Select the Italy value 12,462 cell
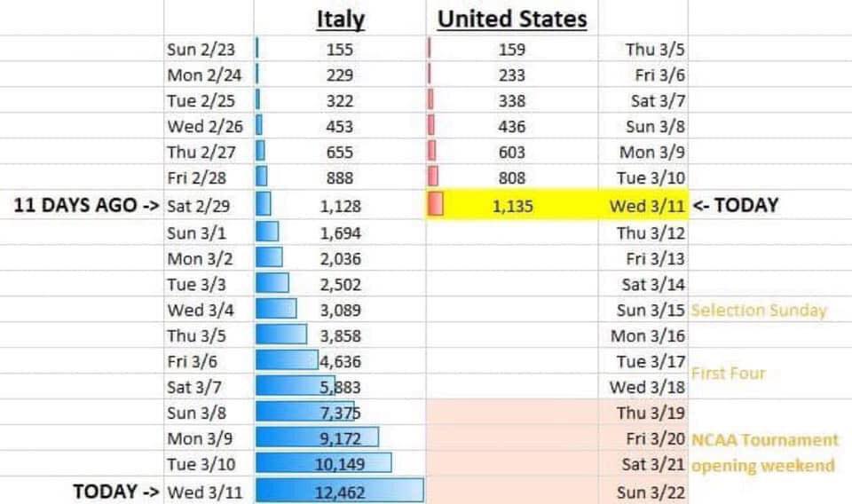 pos(340,491)
